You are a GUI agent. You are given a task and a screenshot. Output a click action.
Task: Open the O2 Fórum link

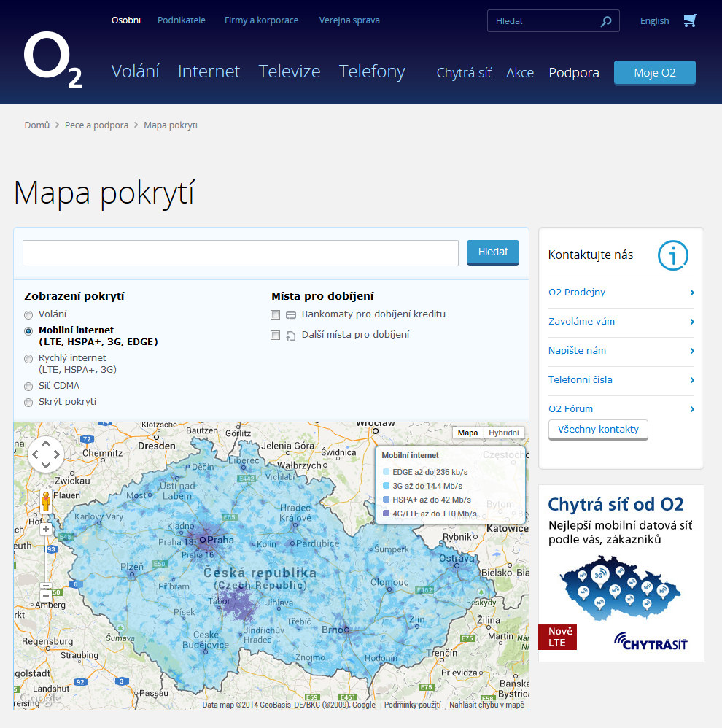[570, 409]
